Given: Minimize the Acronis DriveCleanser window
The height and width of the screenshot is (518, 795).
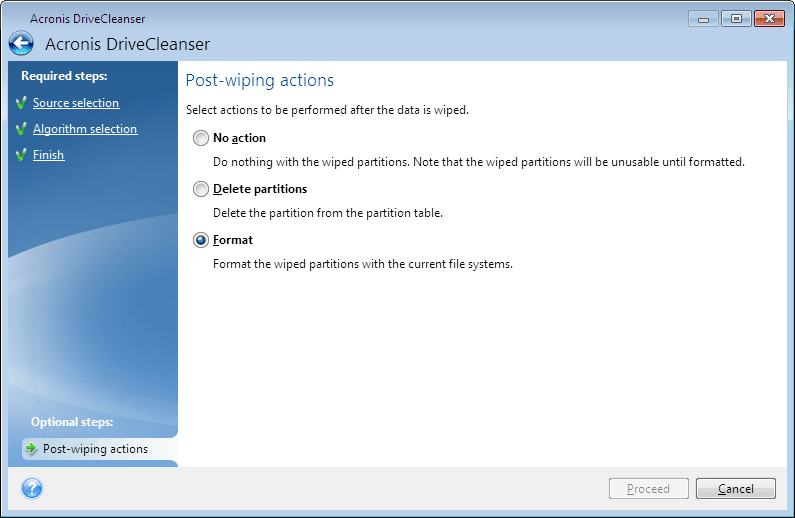Looking at the screenshot, I should pos(701,19).
